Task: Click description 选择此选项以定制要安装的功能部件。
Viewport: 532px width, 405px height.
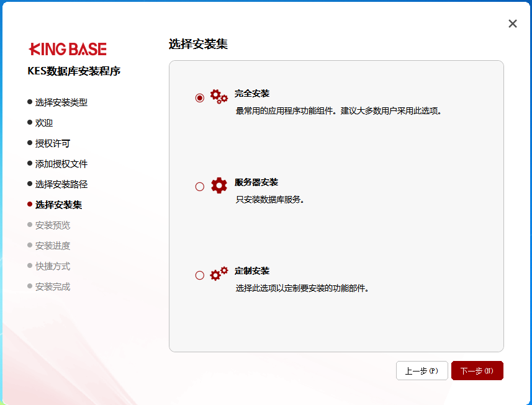Action: coord(302,288)
